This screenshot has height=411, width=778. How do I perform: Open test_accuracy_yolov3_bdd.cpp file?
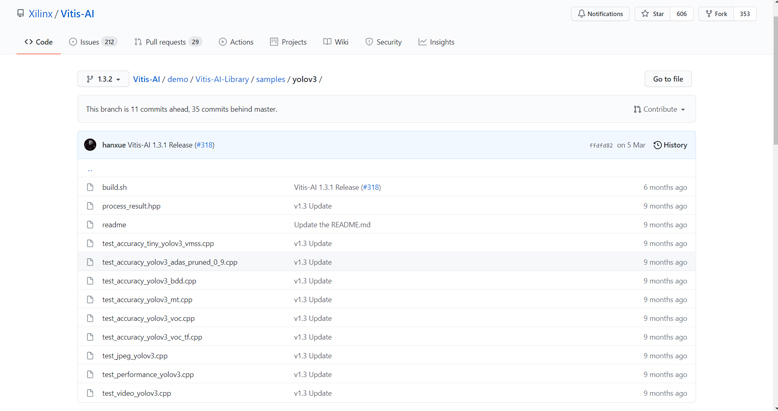pyautogui.click(x=149, y=281)
